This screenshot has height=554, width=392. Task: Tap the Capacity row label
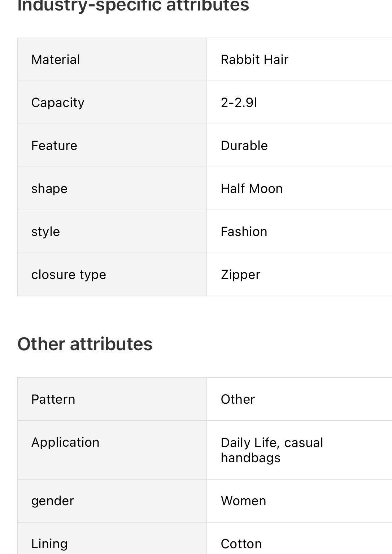pos(58,103)
